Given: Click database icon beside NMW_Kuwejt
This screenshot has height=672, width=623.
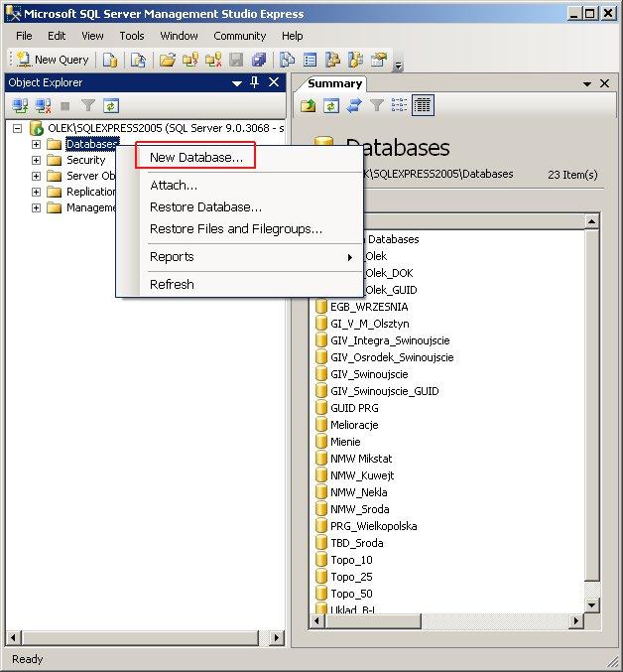Looking at the screenshot, I should coord(321,475).
